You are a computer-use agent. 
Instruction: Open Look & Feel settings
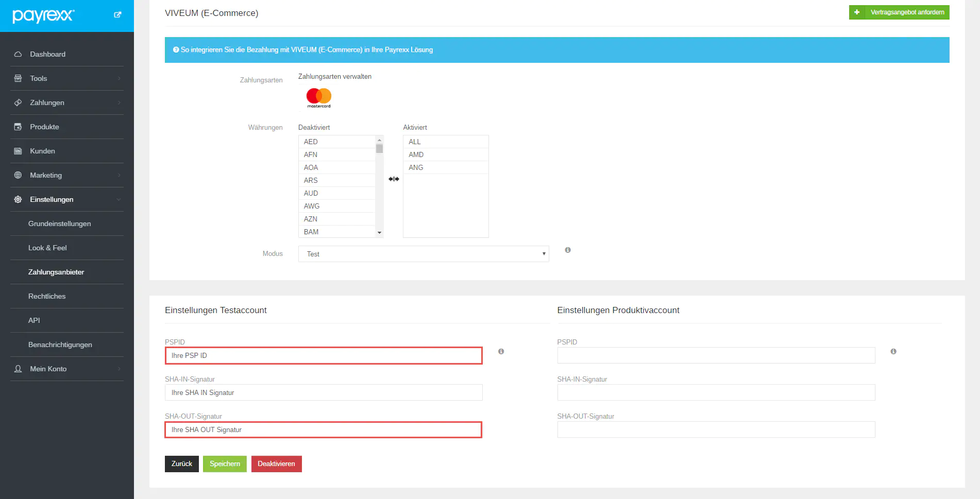(x=47, y=248)
